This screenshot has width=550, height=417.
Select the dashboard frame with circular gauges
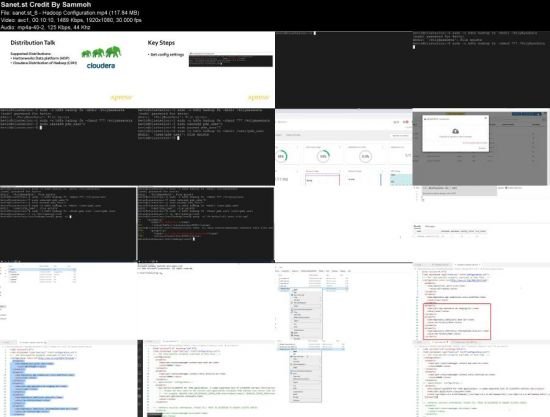[344, 147]
